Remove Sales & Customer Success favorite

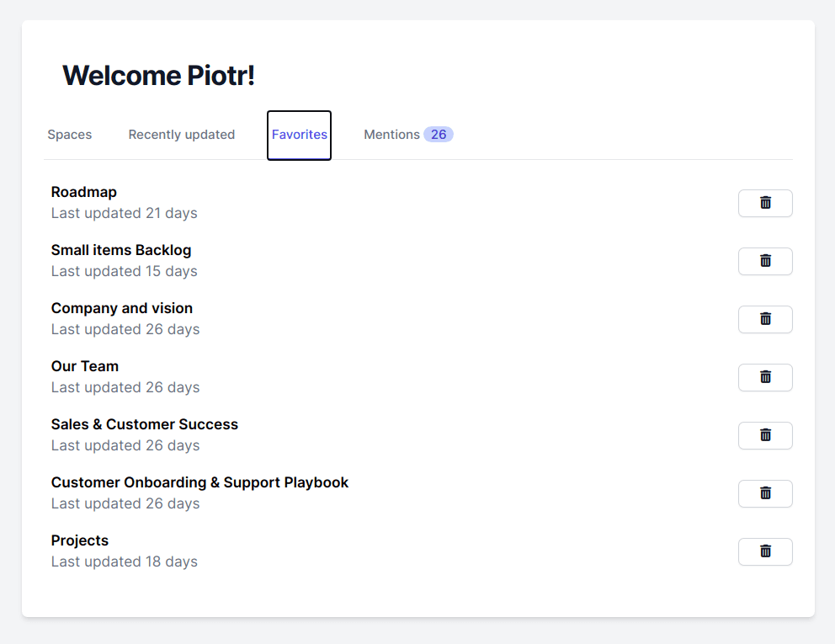(x=765, y=435)
